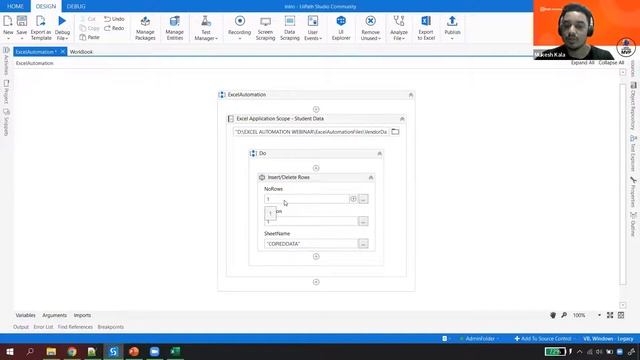Open Test Manager menu

pos(206,28)
